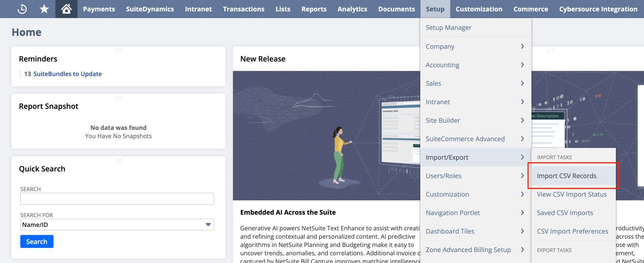Open the Analytics menu

point(352,9)
